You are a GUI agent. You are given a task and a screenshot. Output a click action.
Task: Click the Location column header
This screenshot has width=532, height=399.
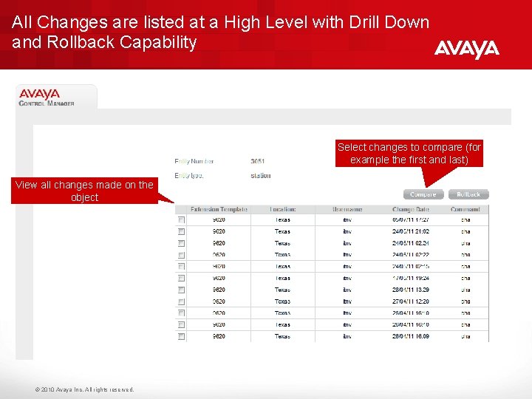click(283, 209)
